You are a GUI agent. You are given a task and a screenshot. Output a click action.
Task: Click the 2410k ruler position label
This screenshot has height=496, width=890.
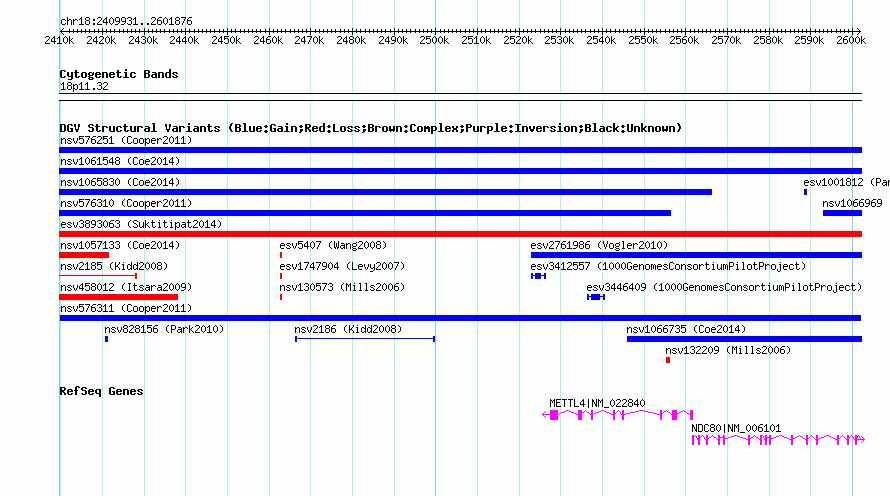(x=59, y=40)
